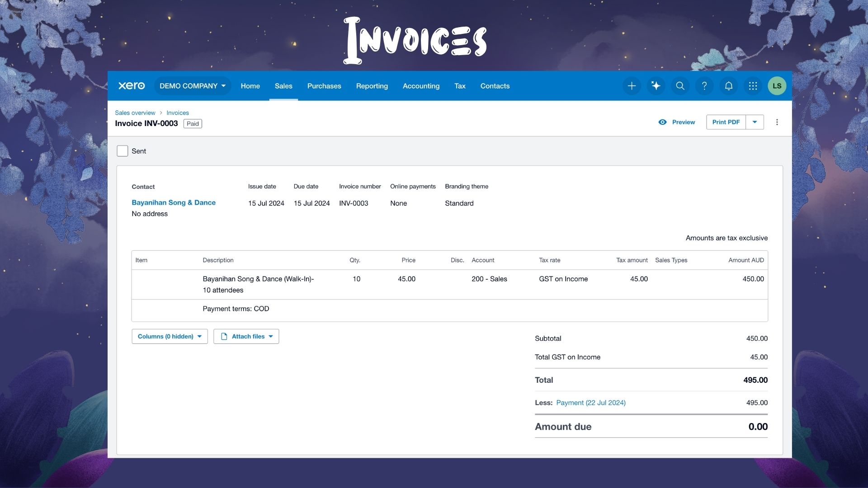Open the Purchases menu
This screenshot has height=488, width=868.
324,86
